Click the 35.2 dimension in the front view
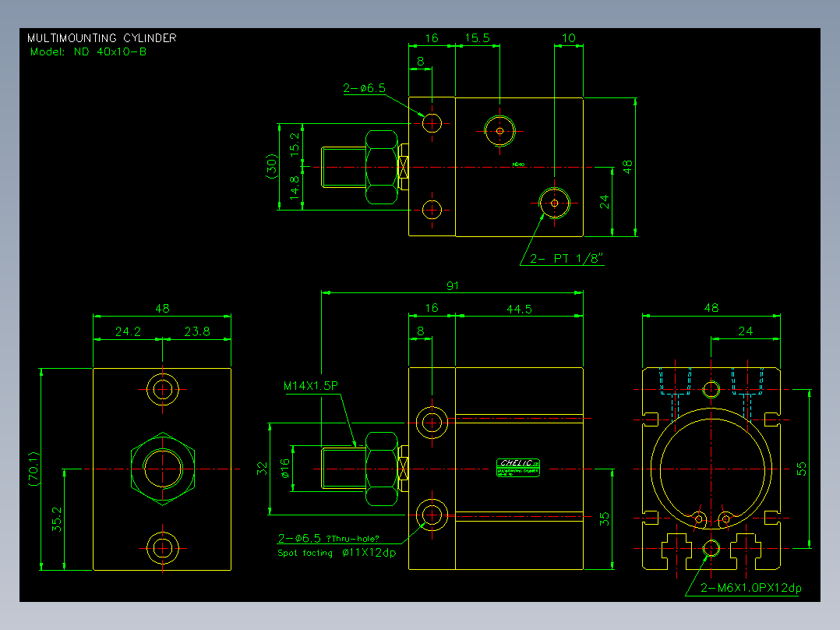The width and height of the screenshot is (840, 630). tap(57, 519)
